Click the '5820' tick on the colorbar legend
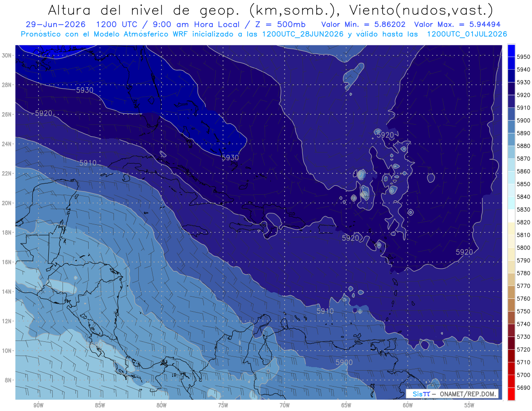Image resolution: width=532 pixels, height=411 pixels. (523, 222)
